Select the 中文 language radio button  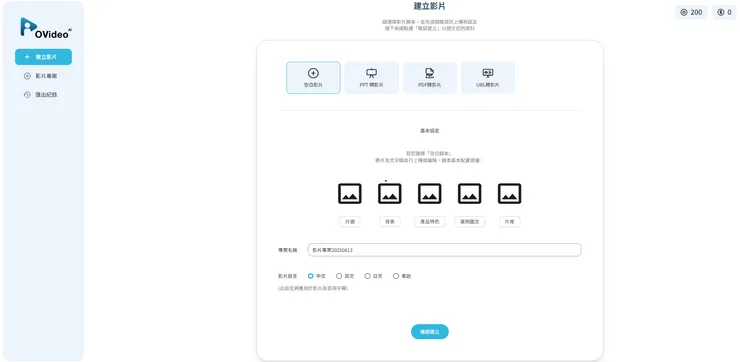311,276
